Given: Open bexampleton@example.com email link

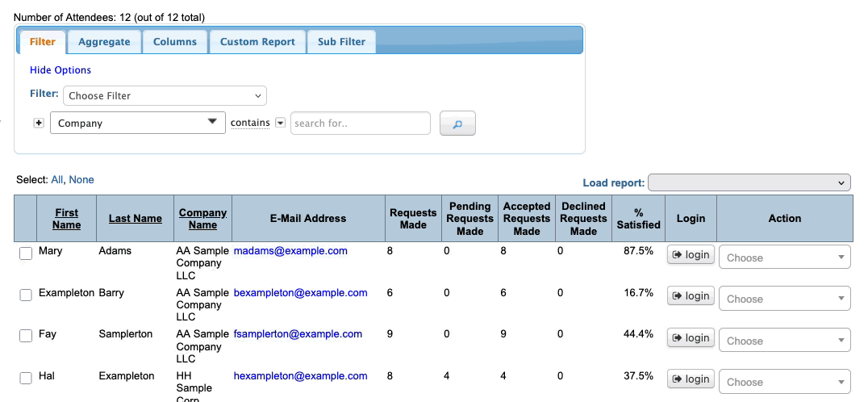Looking at the screenshot, I should click(x=301, y=292).
